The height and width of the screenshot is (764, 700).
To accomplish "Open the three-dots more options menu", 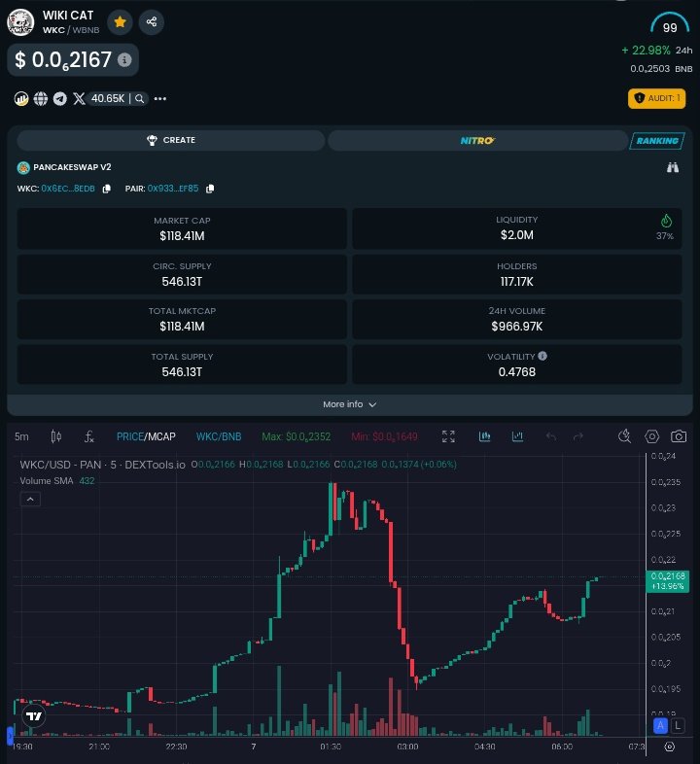I will pyautogui.click(x=160, y=99).
